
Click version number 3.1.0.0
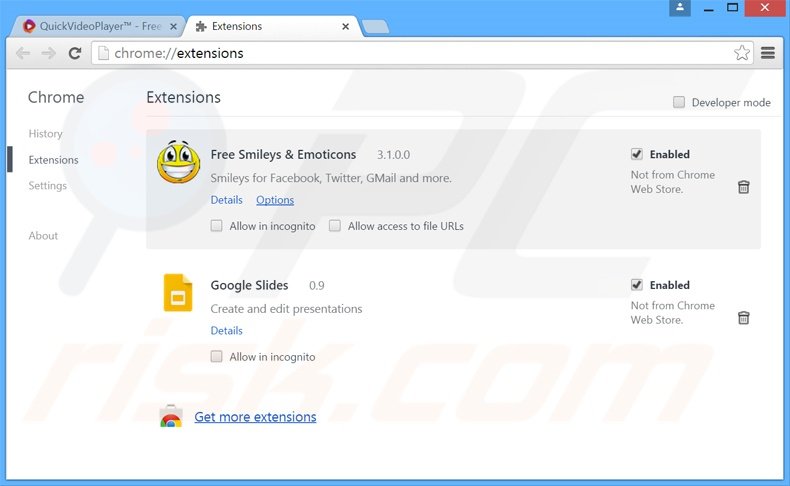click(x=393, y=155)
